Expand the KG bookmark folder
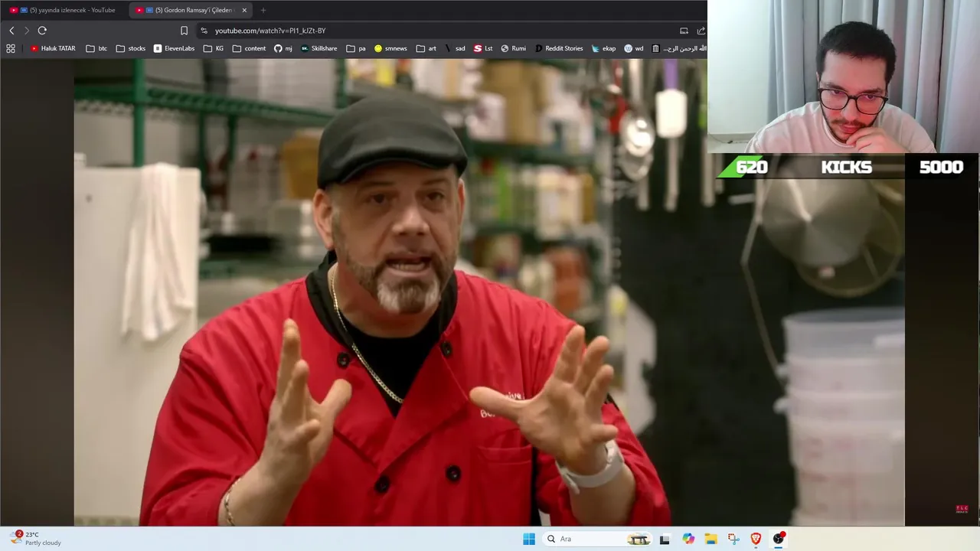The height and width of the screenshot is (551, 980). (x=214, y=48)
